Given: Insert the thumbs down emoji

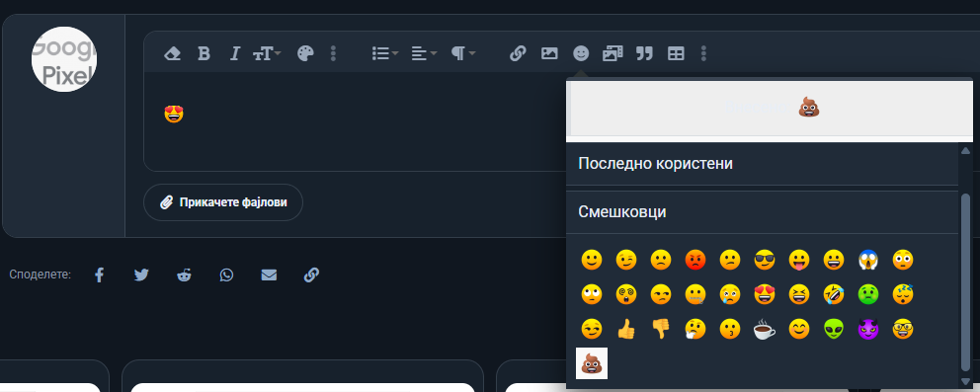Looking at the screenshot, I should coord(661,329).
